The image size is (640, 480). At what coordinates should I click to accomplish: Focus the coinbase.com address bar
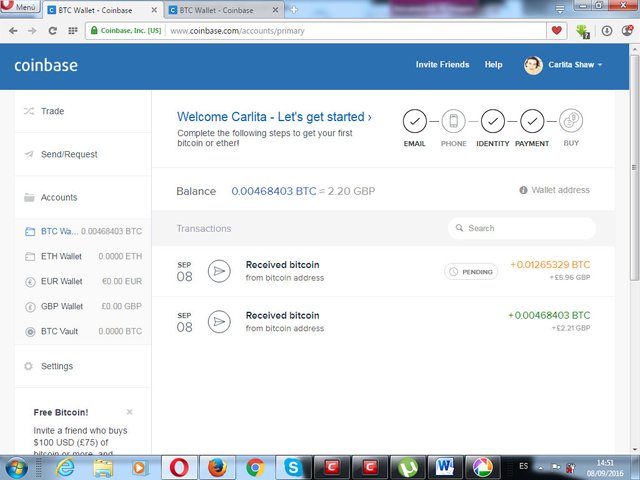click(355, 31)
